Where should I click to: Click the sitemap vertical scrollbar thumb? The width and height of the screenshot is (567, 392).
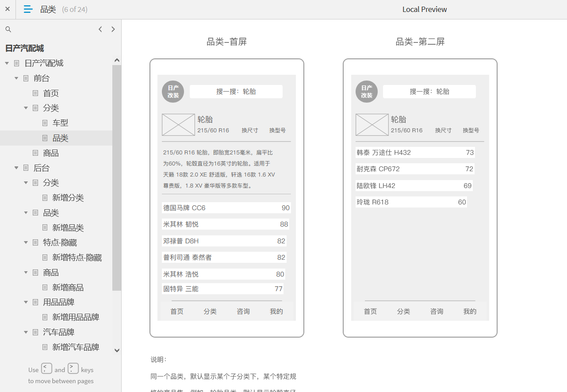(x=117, y=178)
